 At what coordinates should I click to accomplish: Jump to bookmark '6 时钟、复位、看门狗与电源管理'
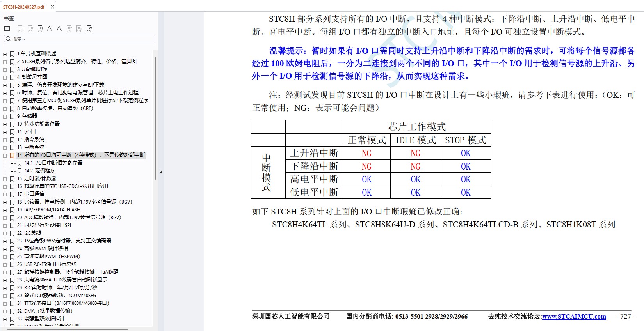pos(78,92)
